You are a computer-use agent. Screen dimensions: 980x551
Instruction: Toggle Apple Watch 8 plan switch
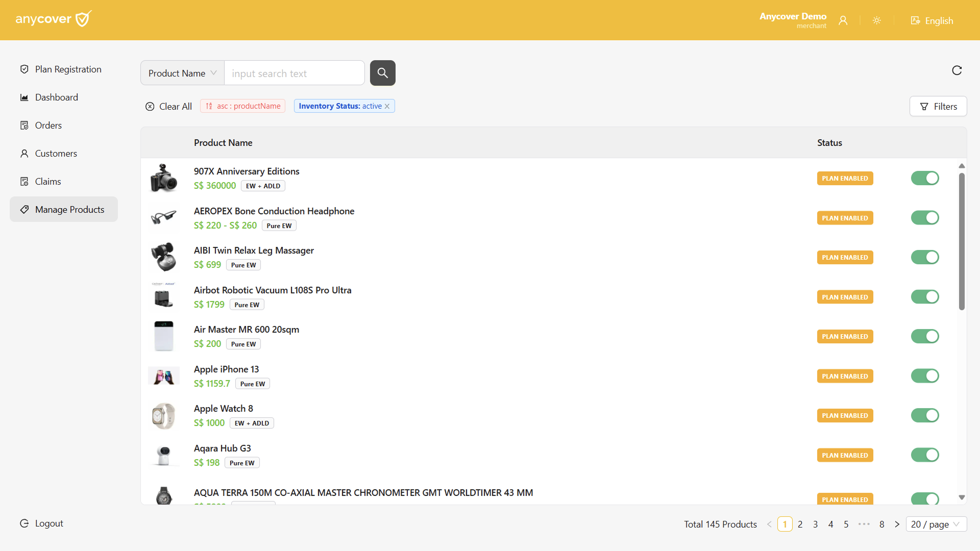[925, 415]
